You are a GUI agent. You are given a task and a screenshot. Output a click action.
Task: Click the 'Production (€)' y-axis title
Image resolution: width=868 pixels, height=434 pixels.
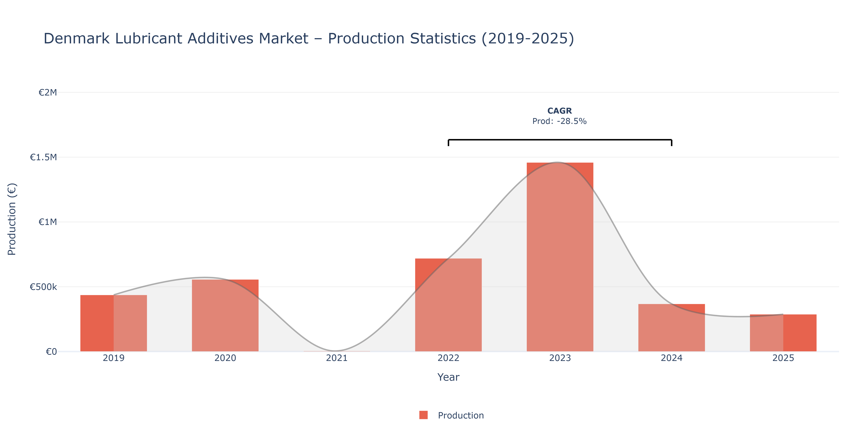click(12, 219)
